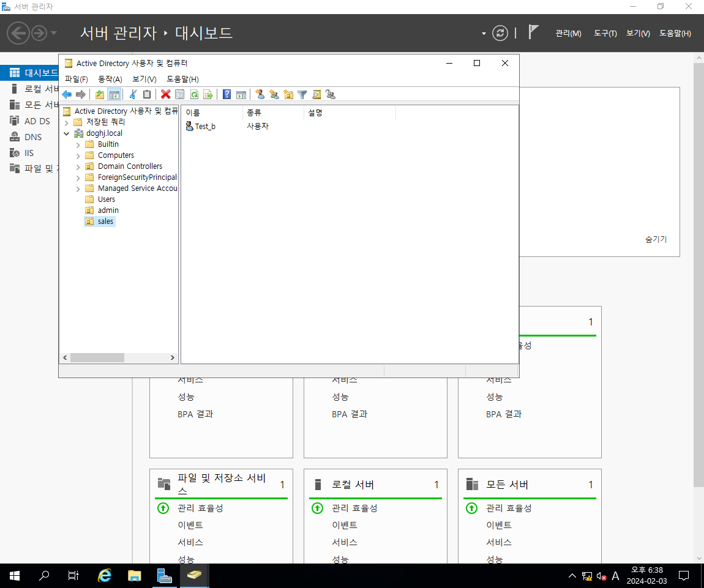Open the 모든 서버 tile header

(507, 485)
